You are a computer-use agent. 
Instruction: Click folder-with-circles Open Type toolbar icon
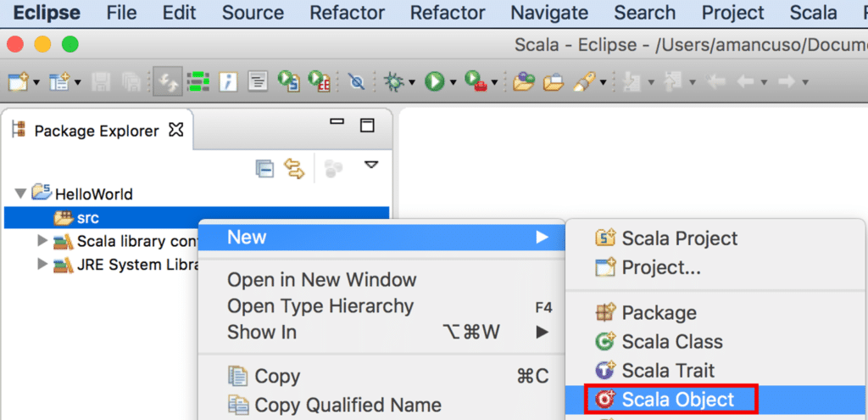[x=523, y=82]
